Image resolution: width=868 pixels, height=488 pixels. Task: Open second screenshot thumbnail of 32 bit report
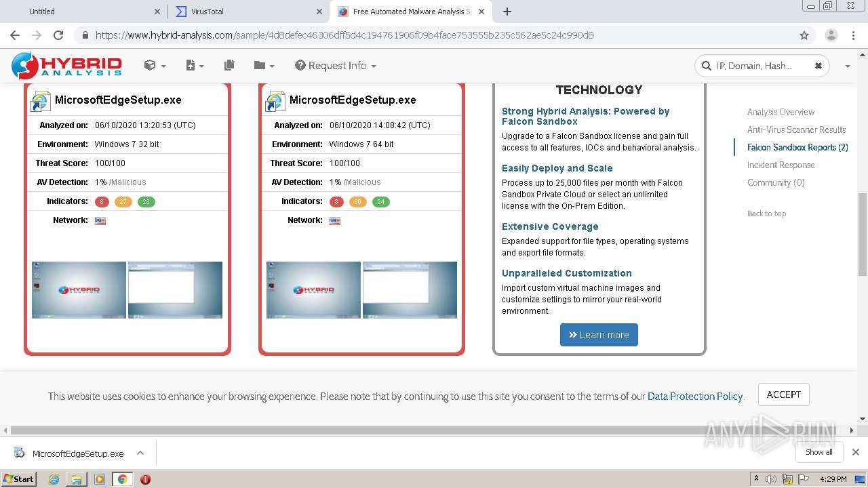[x=175, y=289]
